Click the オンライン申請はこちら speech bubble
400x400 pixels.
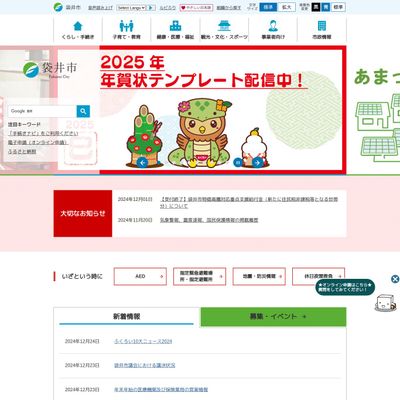[x=345, y=287]
